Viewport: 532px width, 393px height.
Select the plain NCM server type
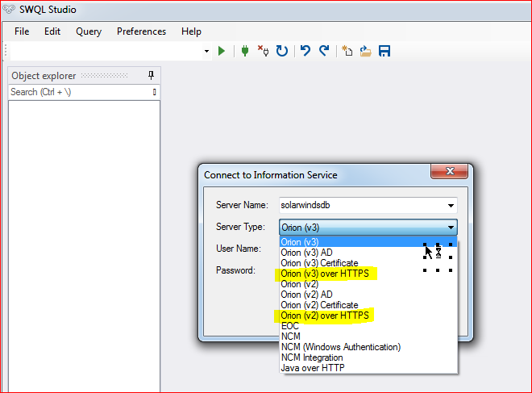click(x=368, y=337)
